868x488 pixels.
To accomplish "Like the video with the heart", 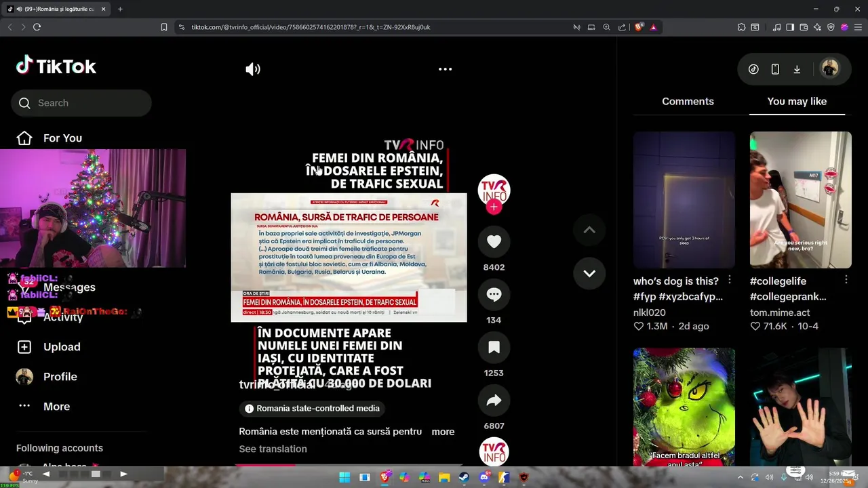I will [494, 242].
